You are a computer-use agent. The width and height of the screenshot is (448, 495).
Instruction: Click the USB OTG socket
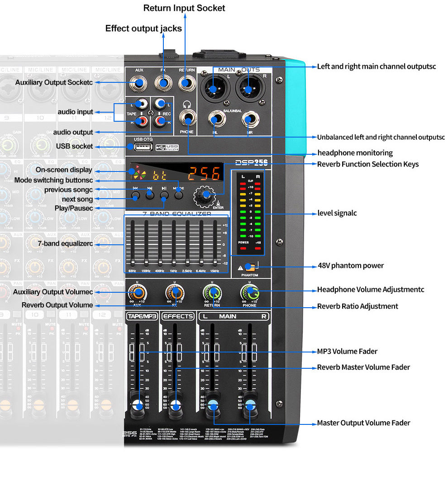[143, 147]
